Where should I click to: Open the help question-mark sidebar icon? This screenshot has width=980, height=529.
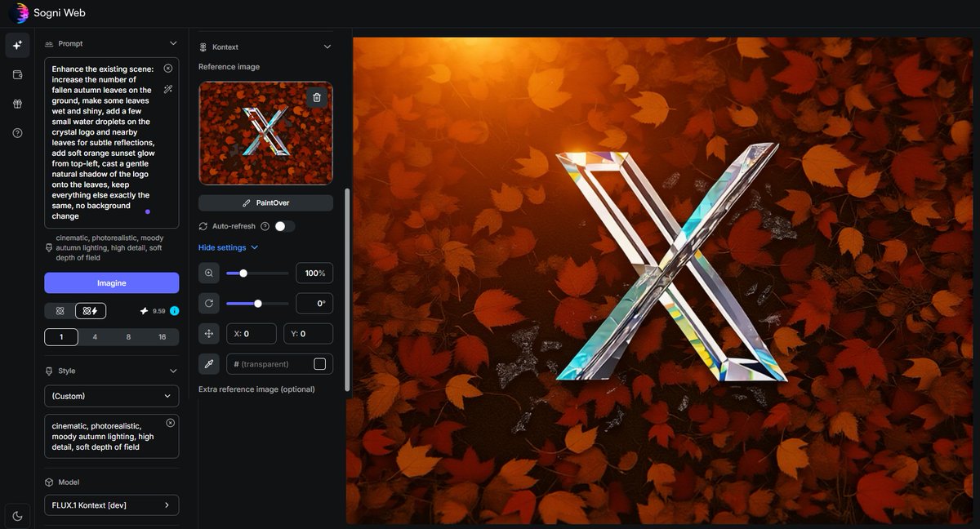17,133
